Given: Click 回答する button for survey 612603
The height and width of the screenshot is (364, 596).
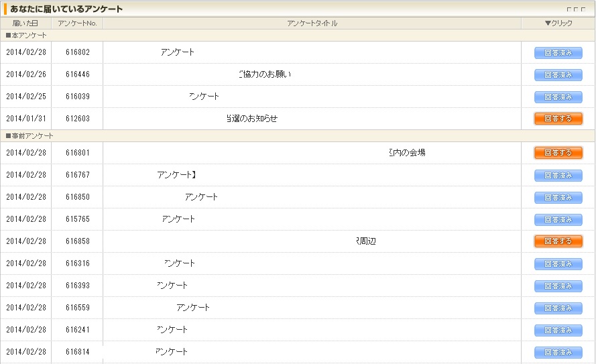Looking at the screenshot, I should click(x=558, y=119).
